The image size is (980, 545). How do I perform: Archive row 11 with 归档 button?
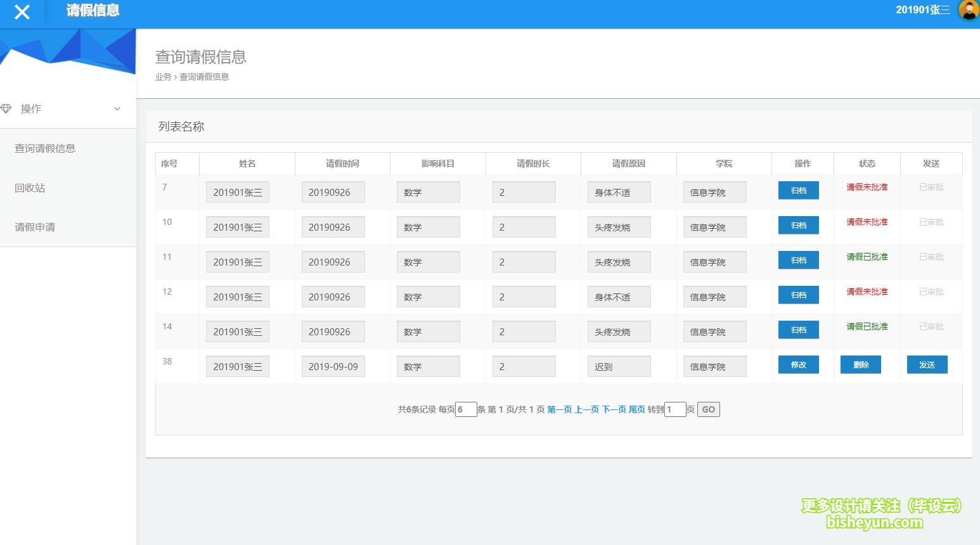point(799,260)
